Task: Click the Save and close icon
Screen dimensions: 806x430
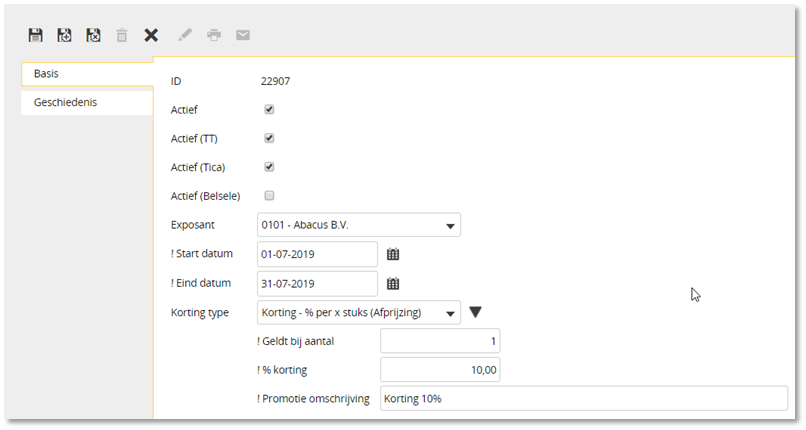Action: click(93, 35)
